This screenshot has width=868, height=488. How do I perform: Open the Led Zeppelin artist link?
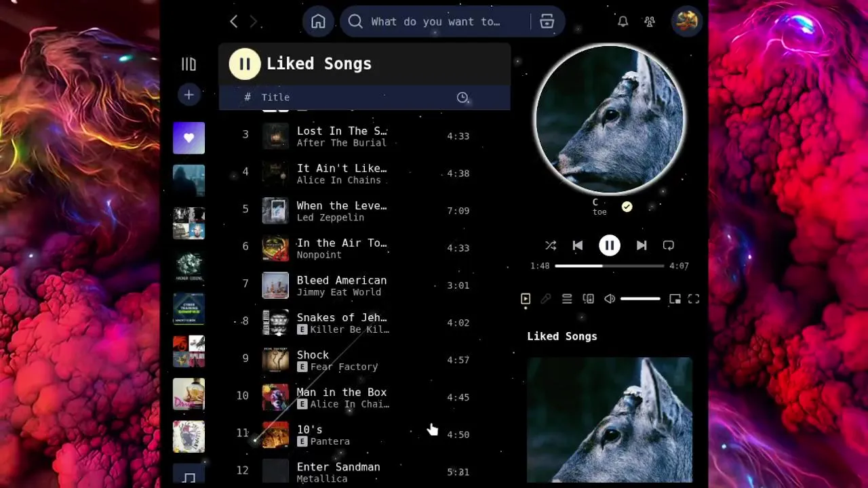330,218
